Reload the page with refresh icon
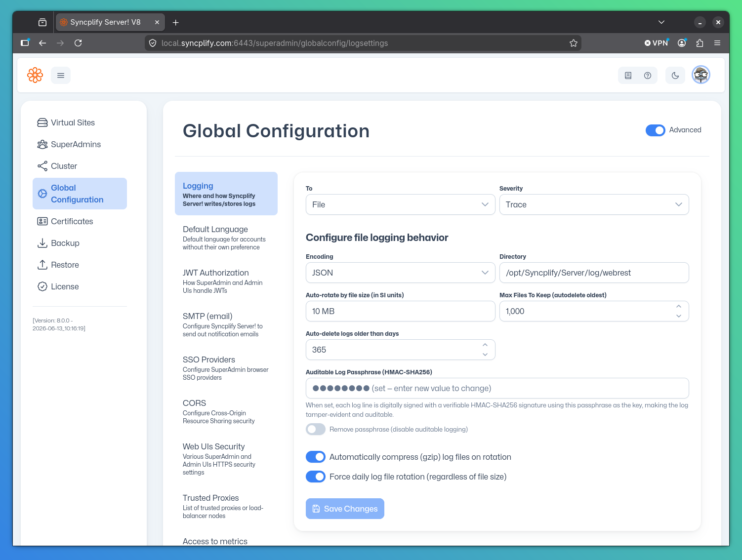Screen dimensions: 742x560 [78, 43]
